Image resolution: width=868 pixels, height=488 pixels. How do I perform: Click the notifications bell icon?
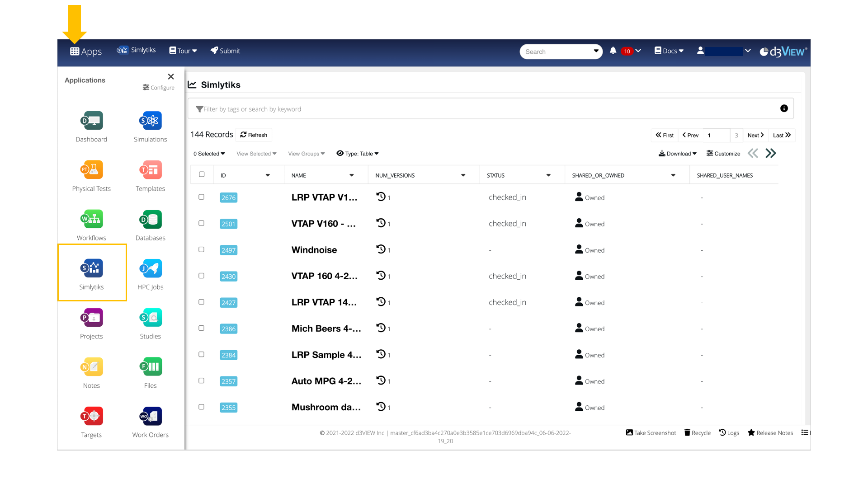tap(613, 51)
